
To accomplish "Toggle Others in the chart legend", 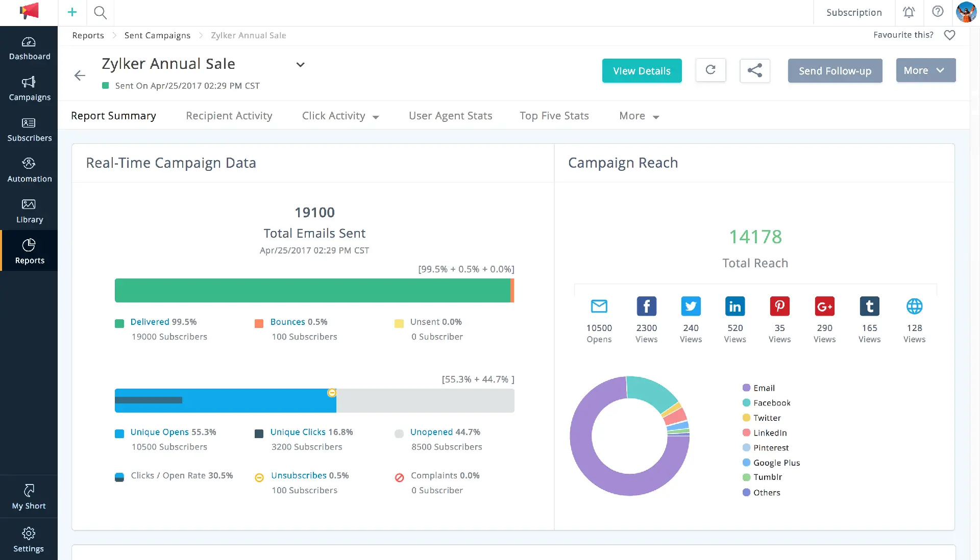I will click(761, 493).
